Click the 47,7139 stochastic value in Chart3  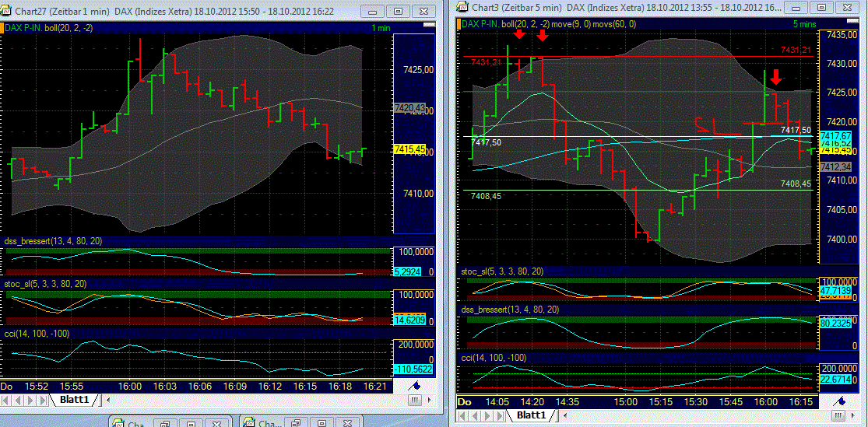click(835, 289)
